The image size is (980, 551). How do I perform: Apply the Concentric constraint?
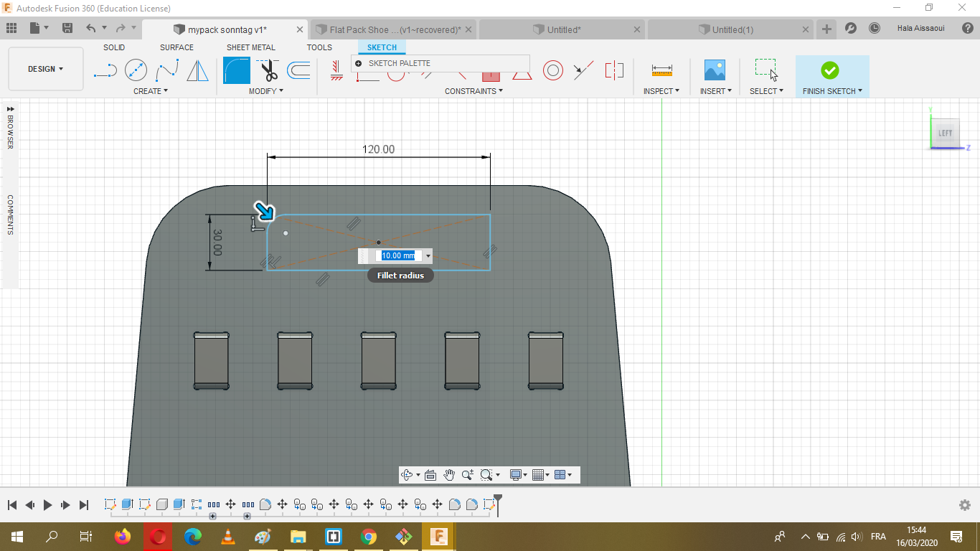[x=552, y=70]
